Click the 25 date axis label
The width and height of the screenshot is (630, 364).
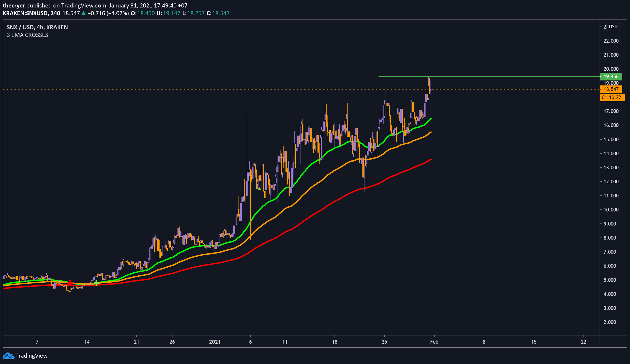pyautogui.click(x=384, y=342)
